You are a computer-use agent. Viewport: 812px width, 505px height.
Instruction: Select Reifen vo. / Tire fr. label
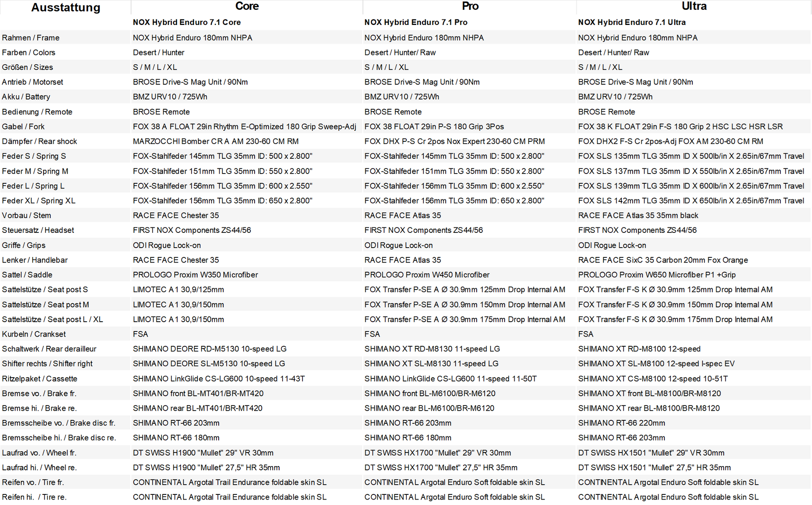point(33,483)
